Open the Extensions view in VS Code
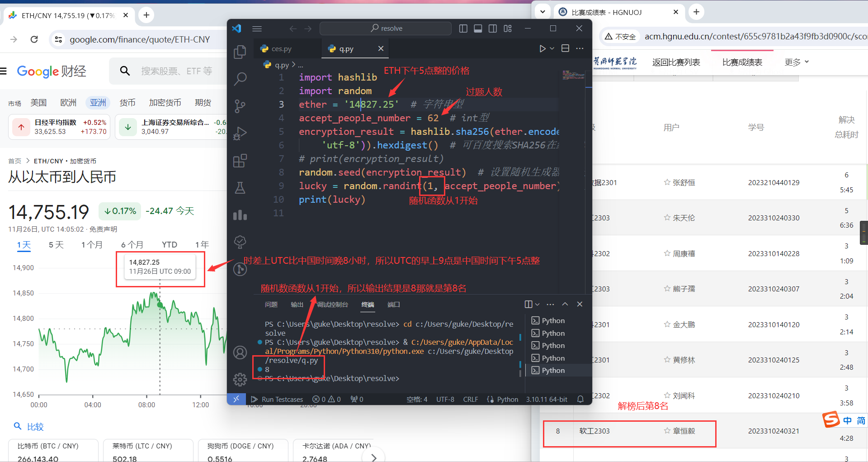The image size is (868, 462). 240,161
